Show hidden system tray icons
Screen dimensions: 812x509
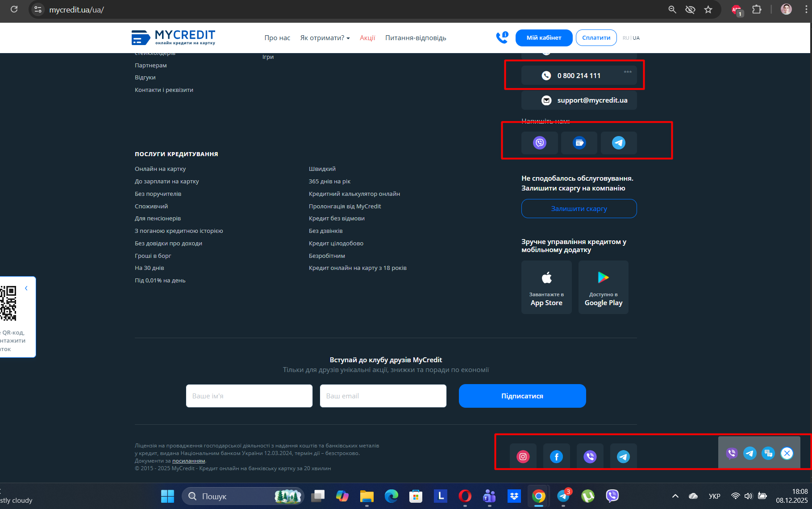[x=675, y=496]
